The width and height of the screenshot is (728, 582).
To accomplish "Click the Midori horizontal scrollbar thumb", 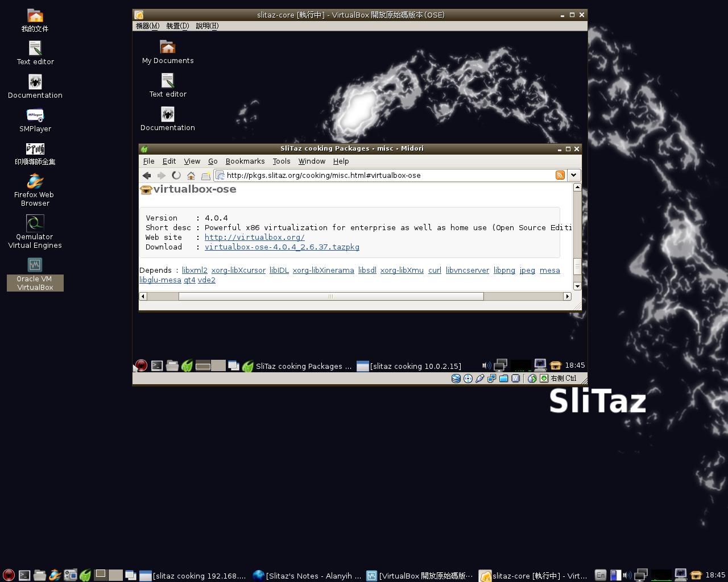I will click(330, 296).
